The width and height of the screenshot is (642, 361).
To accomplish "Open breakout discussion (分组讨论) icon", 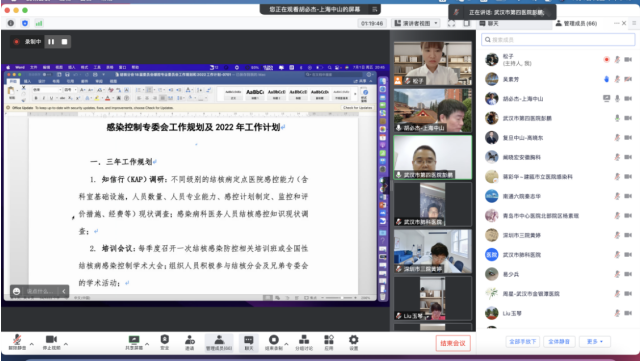I will pos(304,343).
